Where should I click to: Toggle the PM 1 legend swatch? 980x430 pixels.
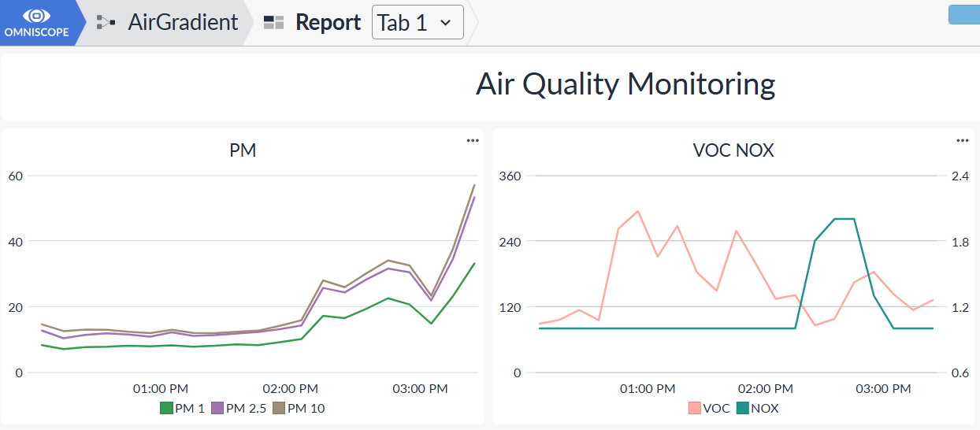pos(166,408)
